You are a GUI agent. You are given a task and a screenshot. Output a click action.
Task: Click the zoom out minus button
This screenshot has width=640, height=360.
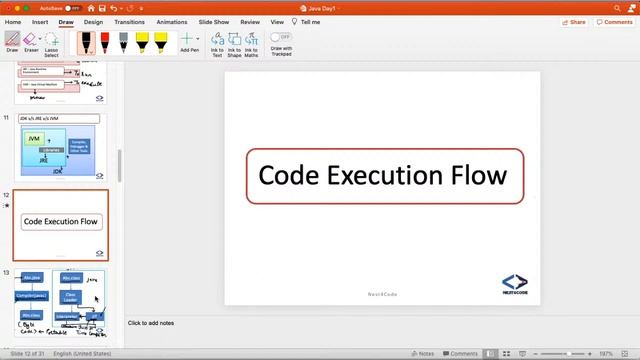pyautogui.click(x=536, y=354)
